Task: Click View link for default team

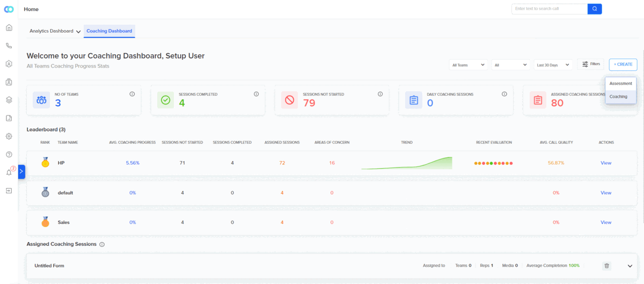Action: tap(606, 193)
